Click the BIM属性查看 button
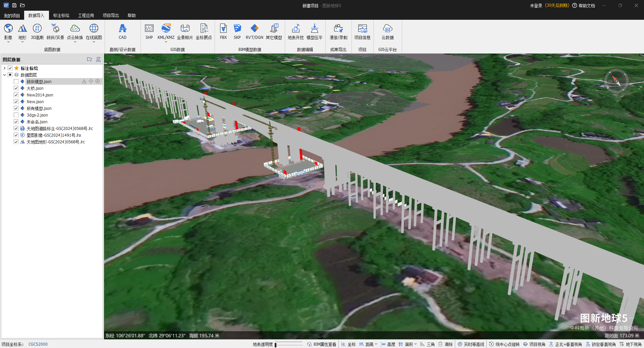644x348 pixels. coord(322,344)
